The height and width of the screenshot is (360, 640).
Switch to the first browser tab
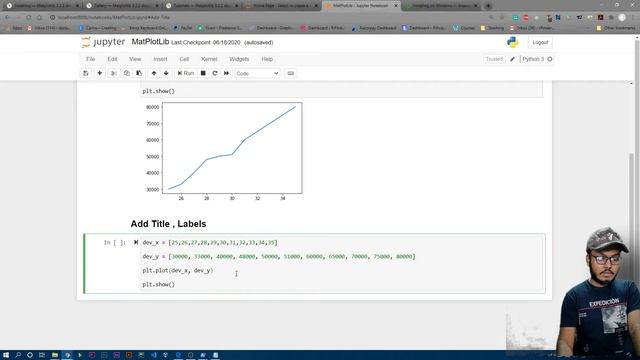41,6
